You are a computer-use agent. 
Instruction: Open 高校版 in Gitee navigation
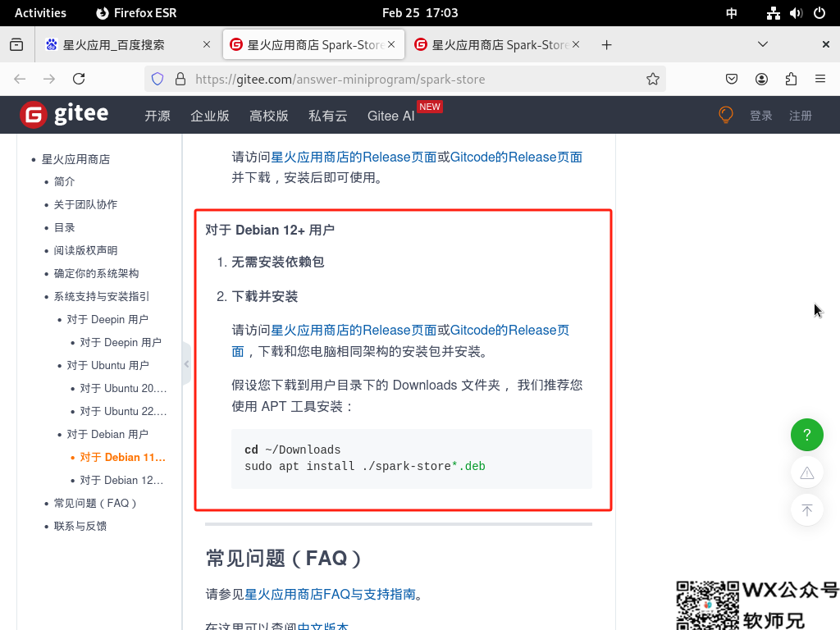click(x=269, y=116)
